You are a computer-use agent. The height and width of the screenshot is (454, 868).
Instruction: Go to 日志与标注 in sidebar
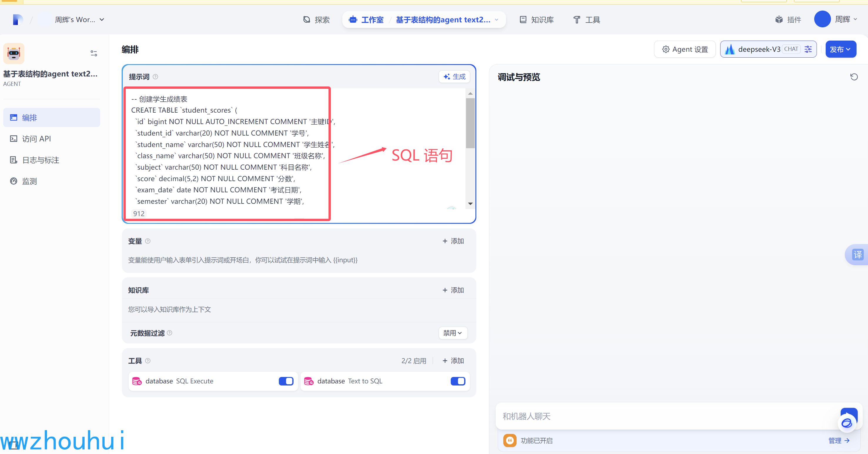coord(41,160)
